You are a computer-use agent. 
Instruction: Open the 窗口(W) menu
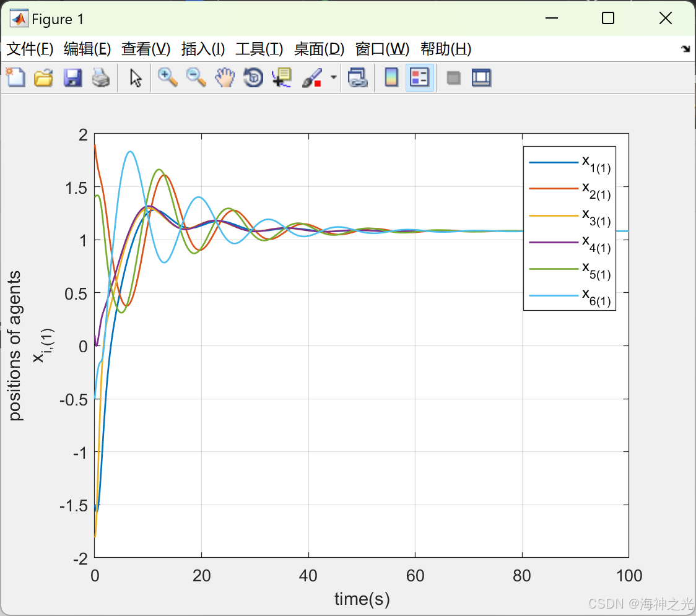[382, 49]
